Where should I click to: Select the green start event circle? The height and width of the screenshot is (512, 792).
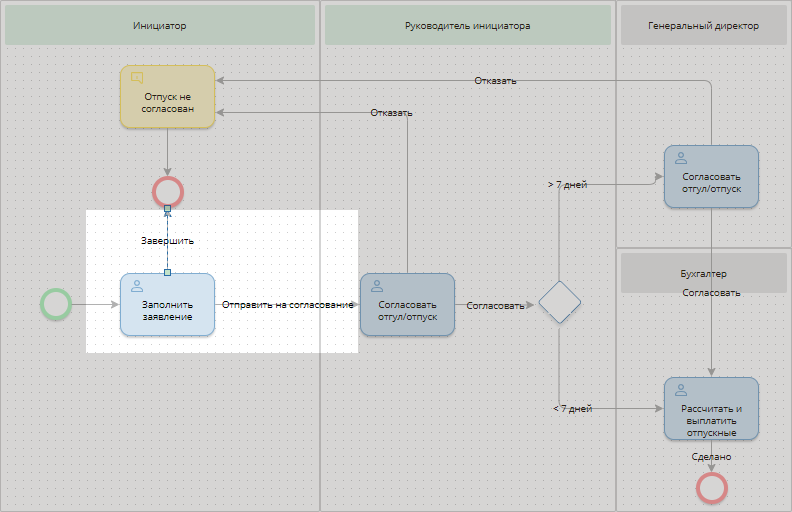56,304
